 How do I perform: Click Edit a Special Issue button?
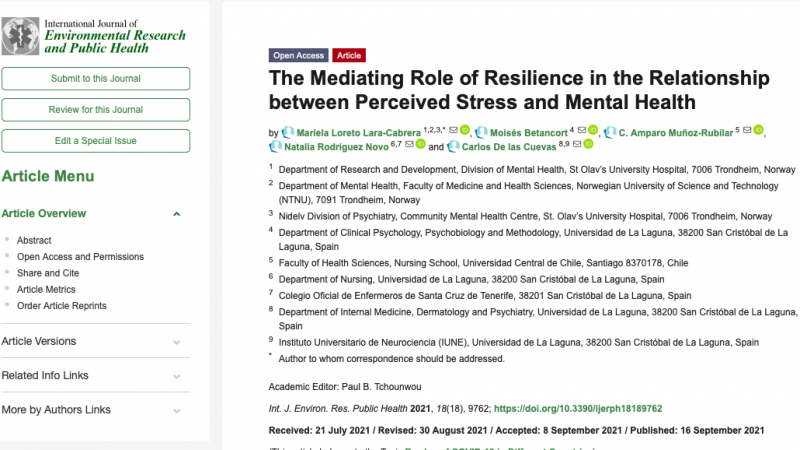pyautogui.click(x=96, y=141)
